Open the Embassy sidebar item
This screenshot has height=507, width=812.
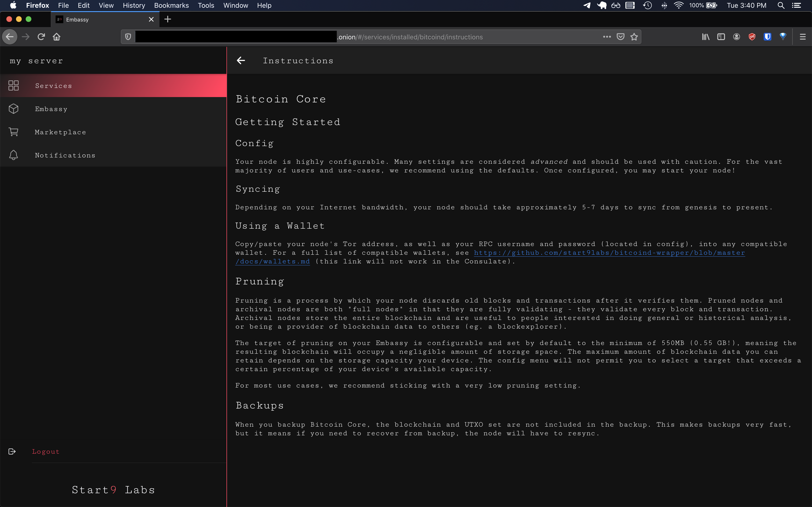coord(51,109)
